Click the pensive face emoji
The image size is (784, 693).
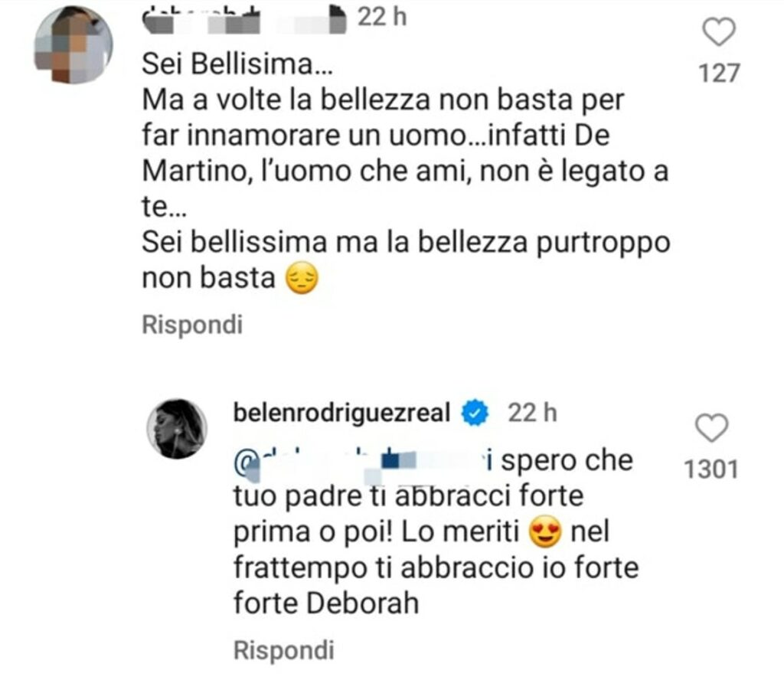(301, 279)
